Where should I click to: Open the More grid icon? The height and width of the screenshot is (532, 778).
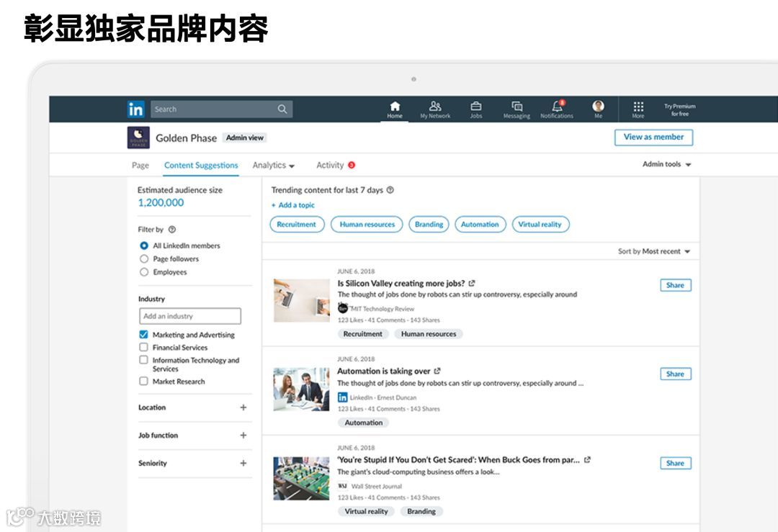[638, 107]
